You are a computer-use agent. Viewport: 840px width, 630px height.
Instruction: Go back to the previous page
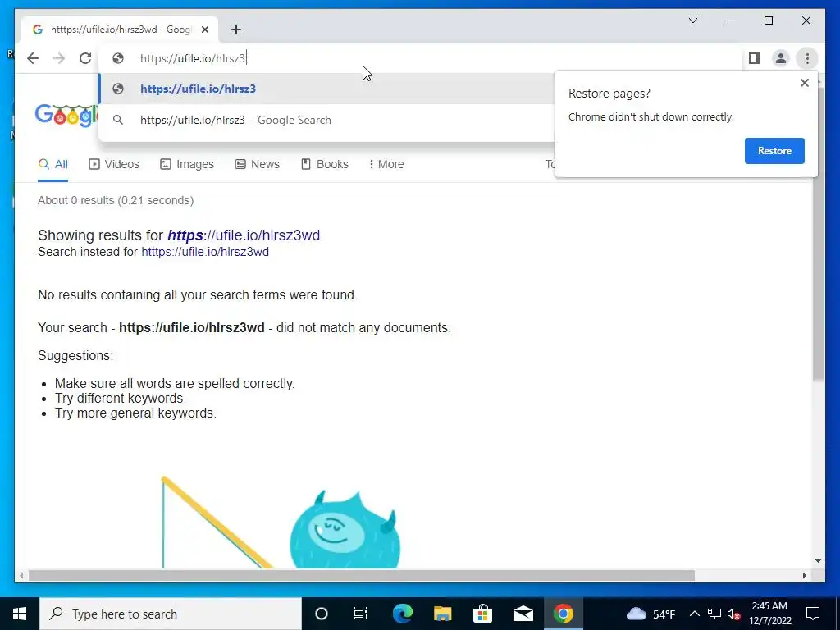coord(33,58)
